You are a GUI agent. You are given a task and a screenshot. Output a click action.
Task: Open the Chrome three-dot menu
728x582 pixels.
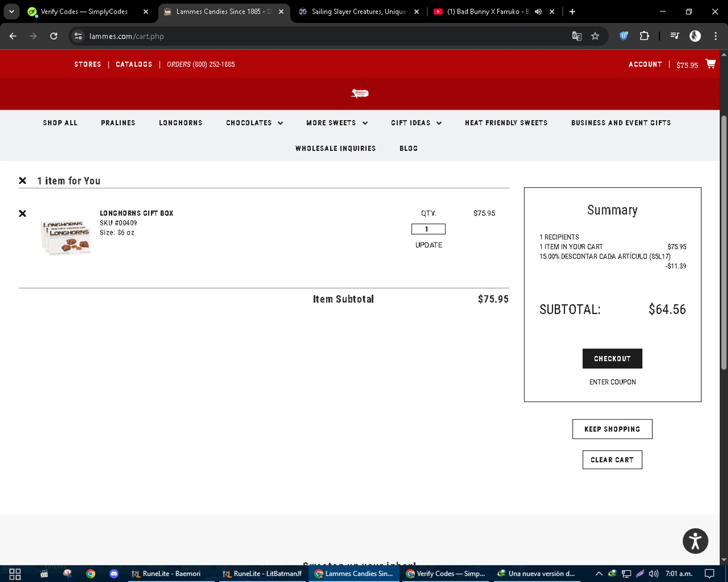pyautogui.click(x=715, y=36)
